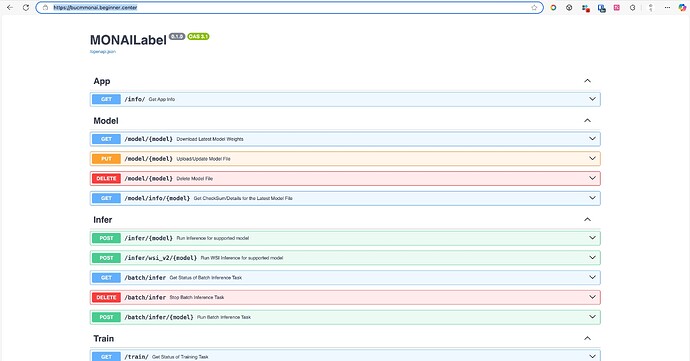
Task: Select the App section heading
Action: click(x=102, y=81)
